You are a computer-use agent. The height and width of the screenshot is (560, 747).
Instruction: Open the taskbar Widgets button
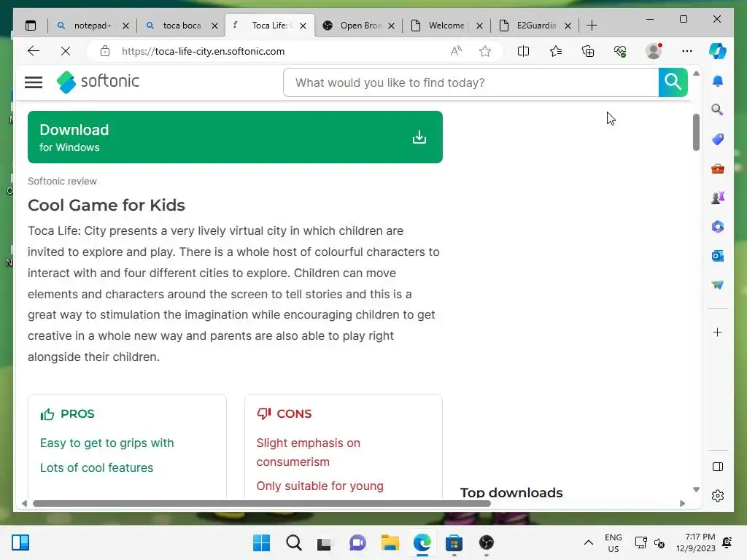[20, 542]
